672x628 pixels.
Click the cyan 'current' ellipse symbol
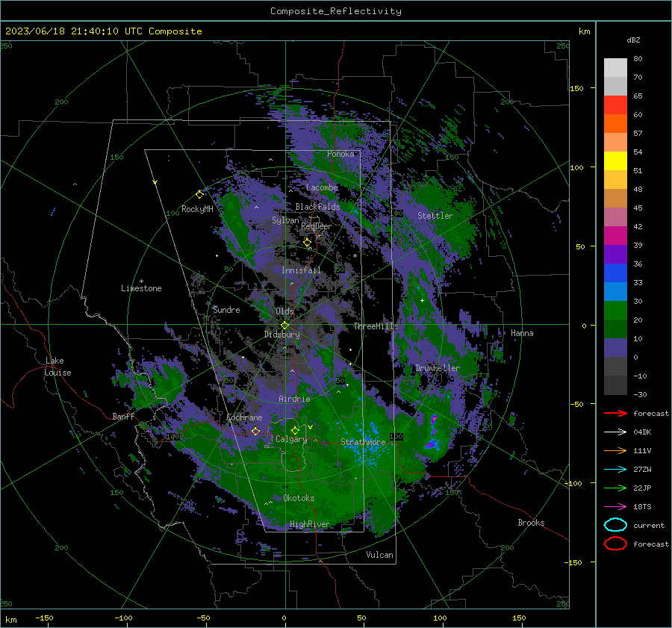point(615,525)
